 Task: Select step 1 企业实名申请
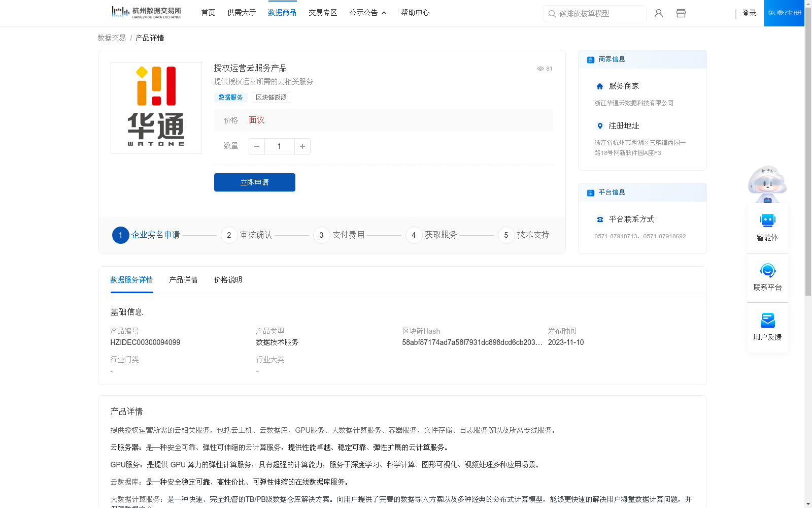146,235
